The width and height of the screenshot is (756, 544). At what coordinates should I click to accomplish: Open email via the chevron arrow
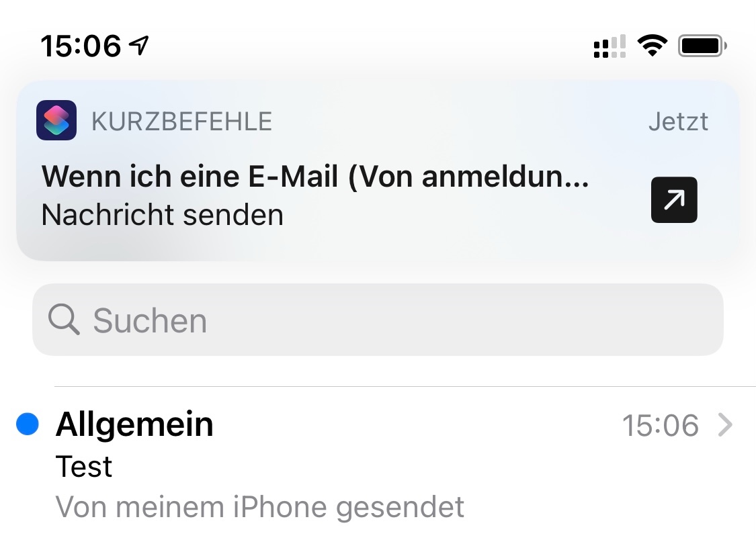point(725,425)
